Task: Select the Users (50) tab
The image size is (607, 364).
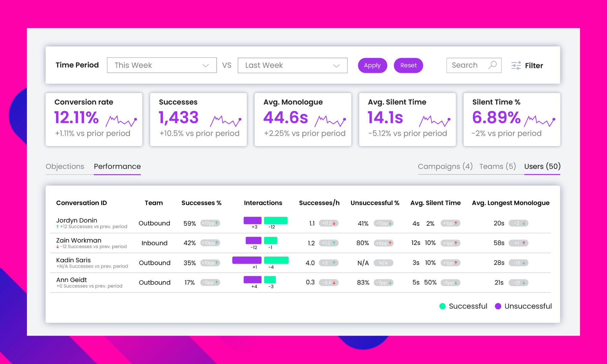Action: tap(542, 166)
